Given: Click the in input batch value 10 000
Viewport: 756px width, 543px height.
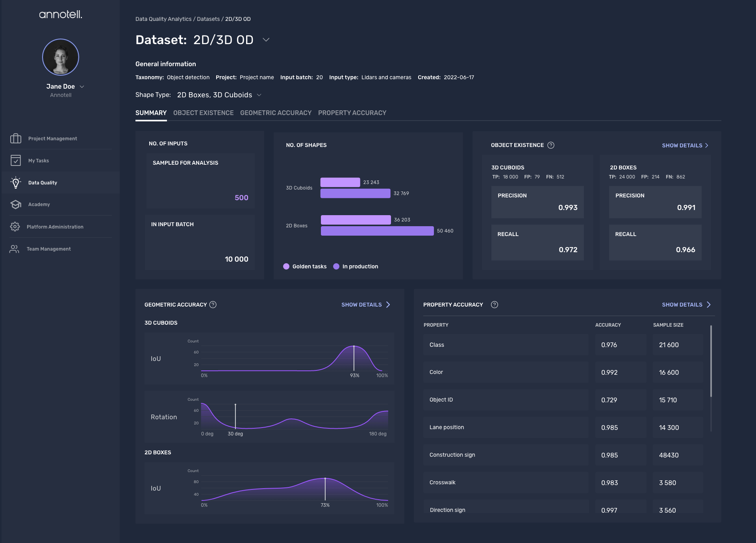Looking at the screenshot, I should coord(237,259).
